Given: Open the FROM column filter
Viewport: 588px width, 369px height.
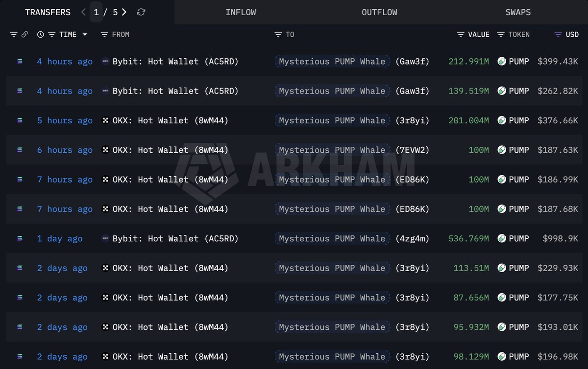Looking at the screenshot, I should click(x=104, y=35).
